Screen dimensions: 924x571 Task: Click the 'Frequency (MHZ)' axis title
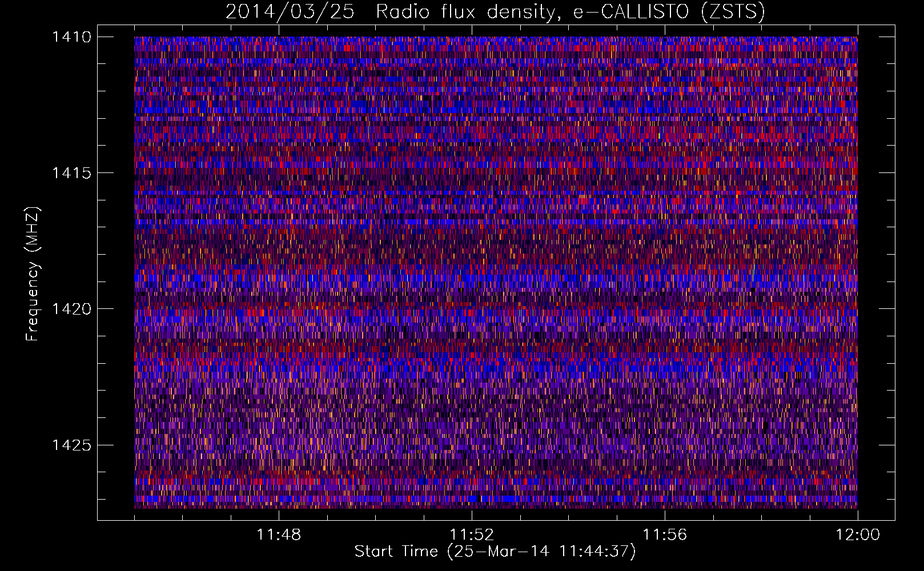click(33, 274)
